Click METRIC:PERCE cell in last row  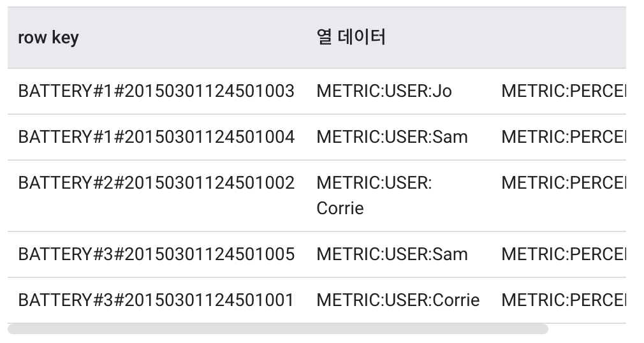point(564,300)
